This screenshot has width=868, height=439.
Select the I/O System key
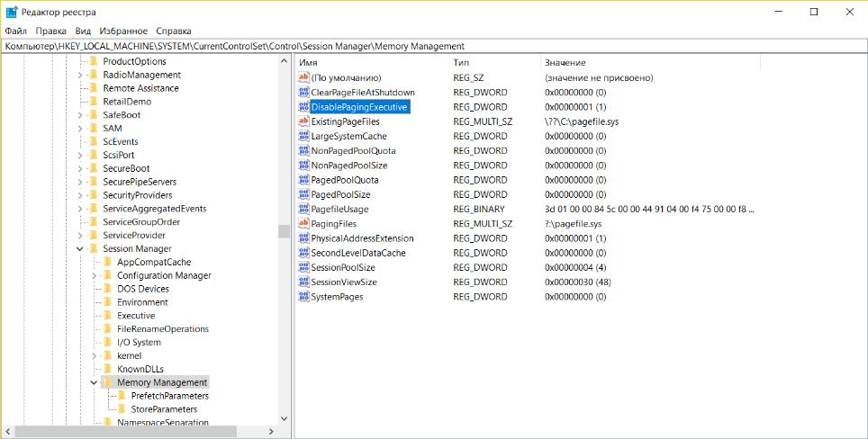(x=139, y=342)
